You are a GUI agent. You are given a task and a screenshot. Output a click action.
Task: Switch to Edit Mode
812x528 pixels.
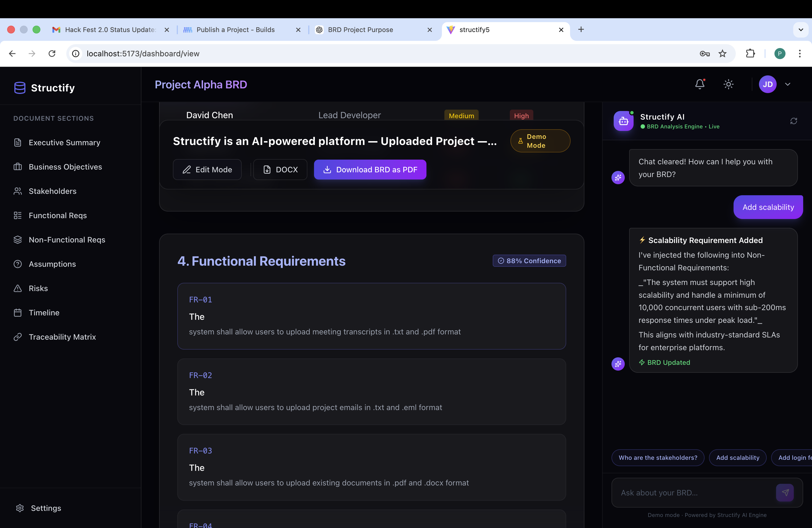tap(207, 170)
